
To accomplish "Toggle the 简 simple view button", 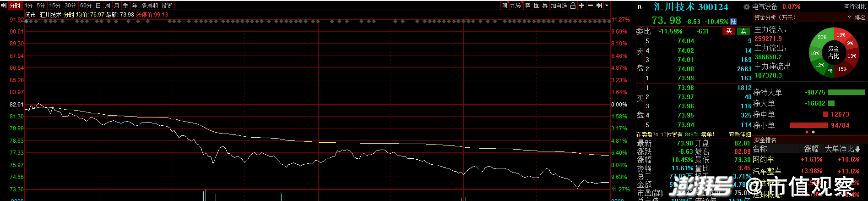I will click(505, 6).
